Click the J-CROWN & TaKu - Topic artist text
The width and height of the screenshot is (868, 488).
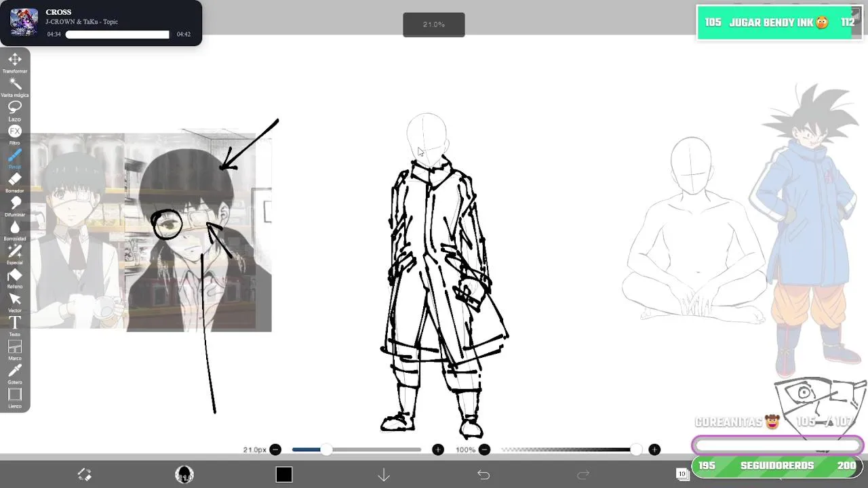(82, 22)
